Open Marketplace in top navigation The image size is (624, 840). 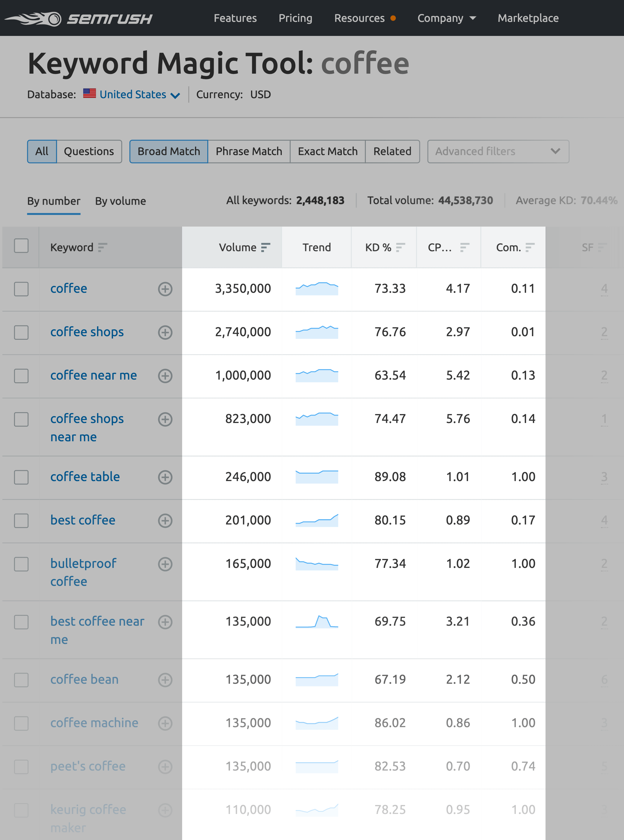pyautogui.click(x=528, y=18)
